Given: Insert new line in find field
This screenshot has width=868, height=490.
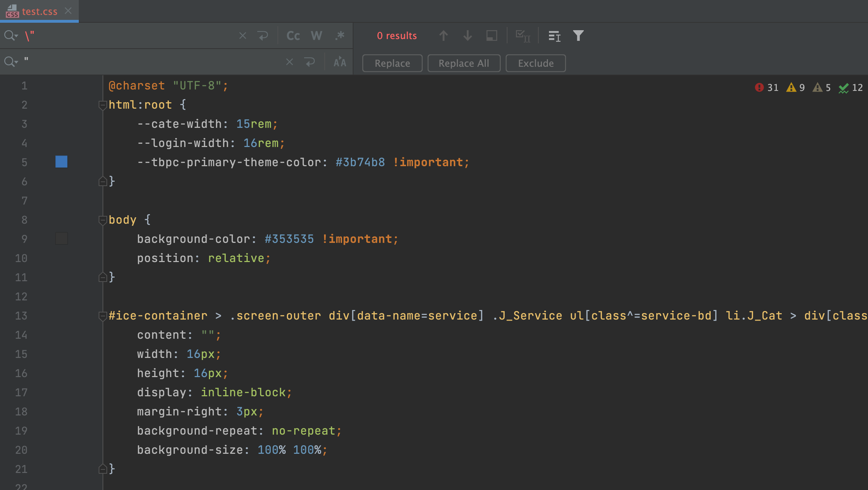Looking at the screenshot, I should pyautogui.click(x=263, y=36).
